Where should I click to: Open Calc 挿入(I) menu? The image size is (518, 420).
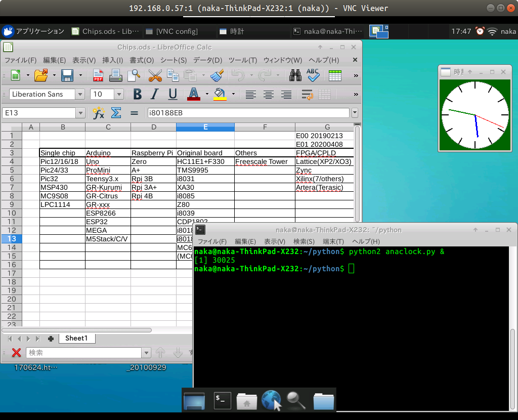tap(113, 60)
